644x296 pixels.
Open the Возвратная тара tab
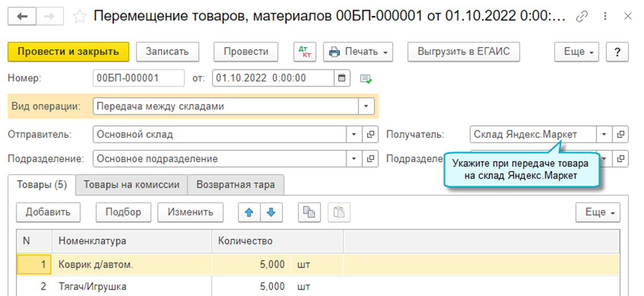pos(235,185)
